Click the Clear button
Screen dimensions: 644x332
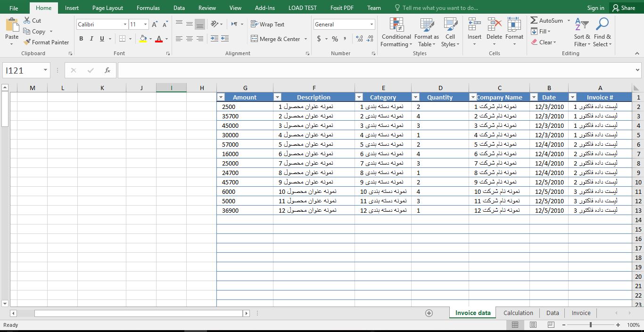point(544,42)
